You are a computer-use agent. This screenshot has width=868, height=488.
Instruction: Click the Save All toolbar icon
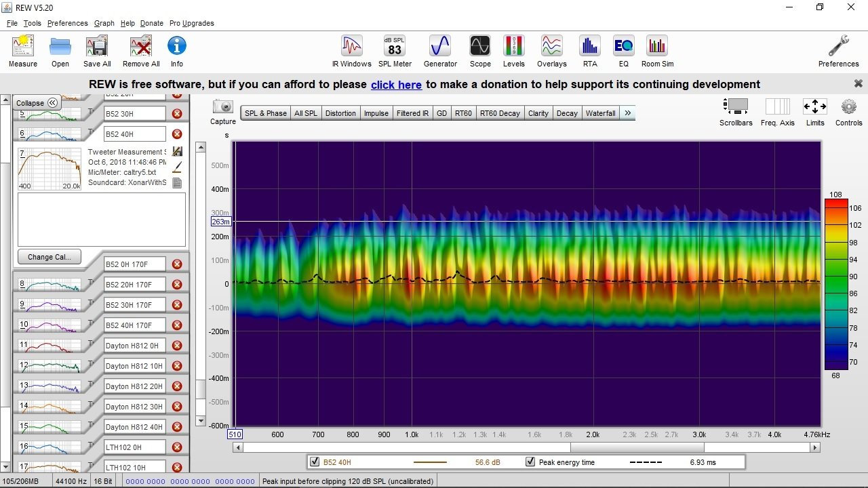[96, 47]
